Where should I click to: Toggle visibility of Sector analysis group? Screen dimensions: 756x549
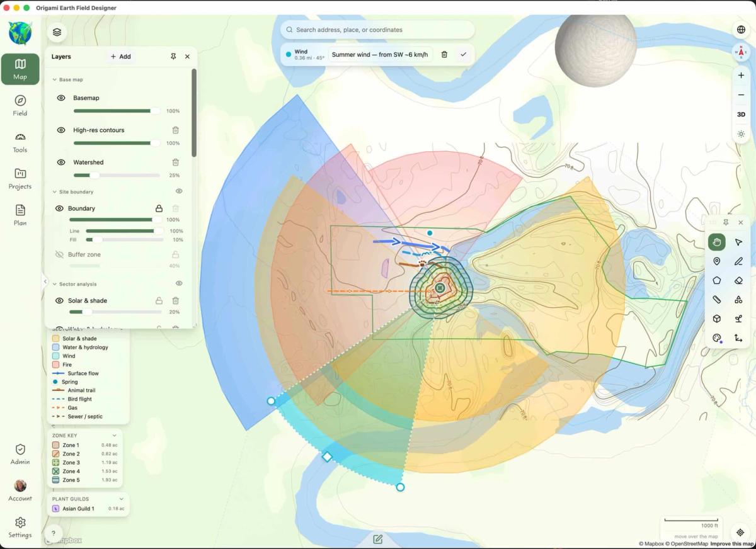(x=179, y=284)
